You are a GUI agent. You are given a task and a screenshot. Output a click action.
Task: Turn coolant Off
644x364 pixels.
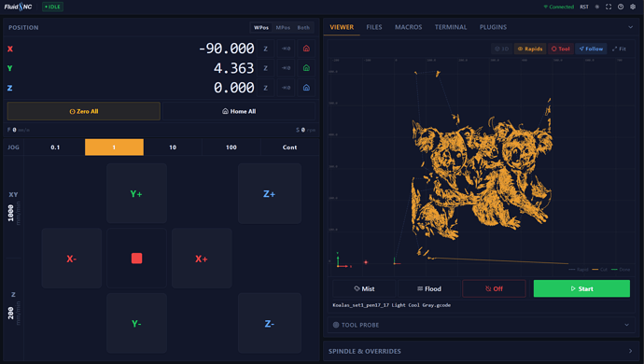point(494,288)
